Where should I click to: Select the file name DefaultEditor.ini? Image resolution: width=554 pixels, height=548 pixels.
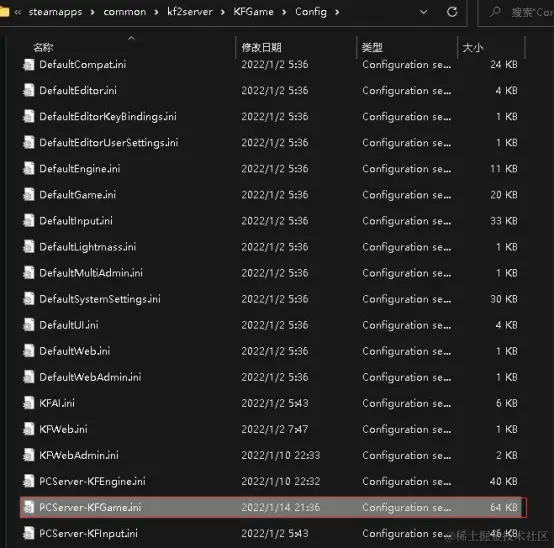78,91
